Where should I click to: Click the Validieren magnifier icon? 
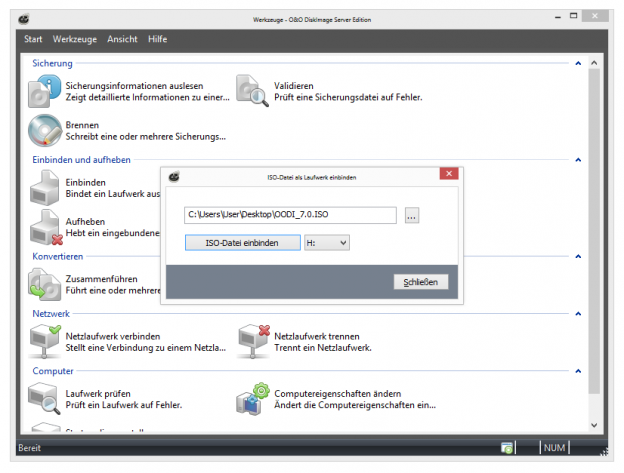(x=252, y=91)
